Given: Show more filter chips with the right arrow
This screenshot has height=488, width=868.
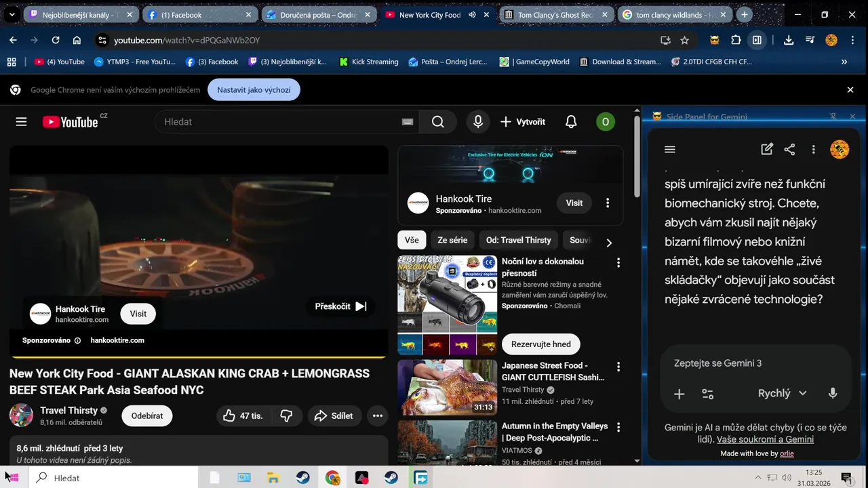Looking at the screenshot, I should (609, 242).
